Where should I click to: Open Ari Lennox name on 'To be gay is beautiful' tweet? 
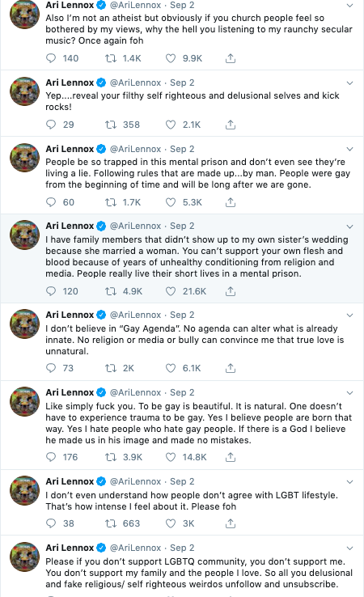[70, 392]
